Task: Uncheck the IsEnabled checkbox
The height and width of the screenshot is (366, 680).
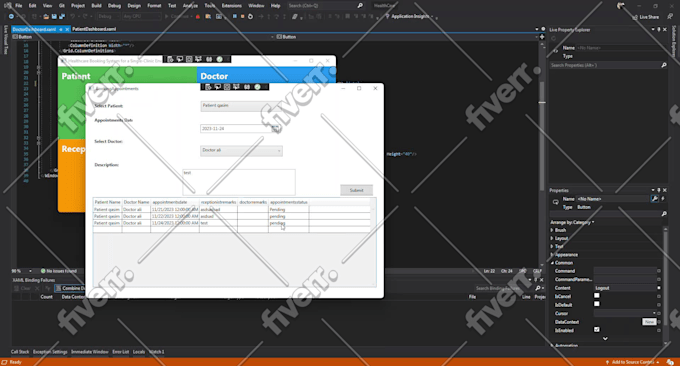Action: coord(597,330)
